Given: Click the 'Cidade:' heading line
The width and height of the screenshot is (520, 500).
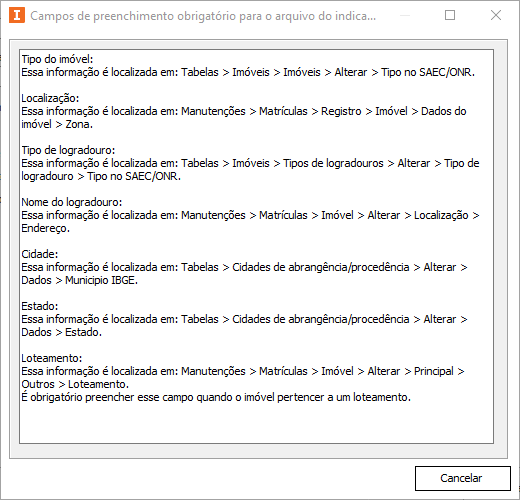Looking at the screenshot, I should pos(40,254).
